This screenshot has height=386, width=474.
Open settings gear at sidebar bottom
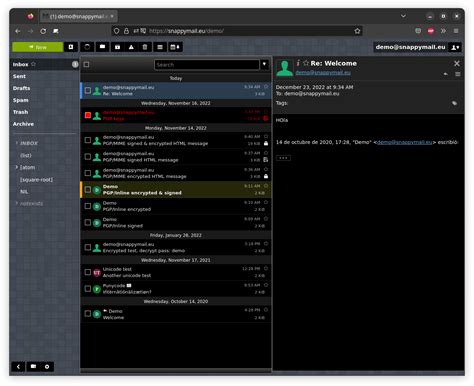[47, 367]
